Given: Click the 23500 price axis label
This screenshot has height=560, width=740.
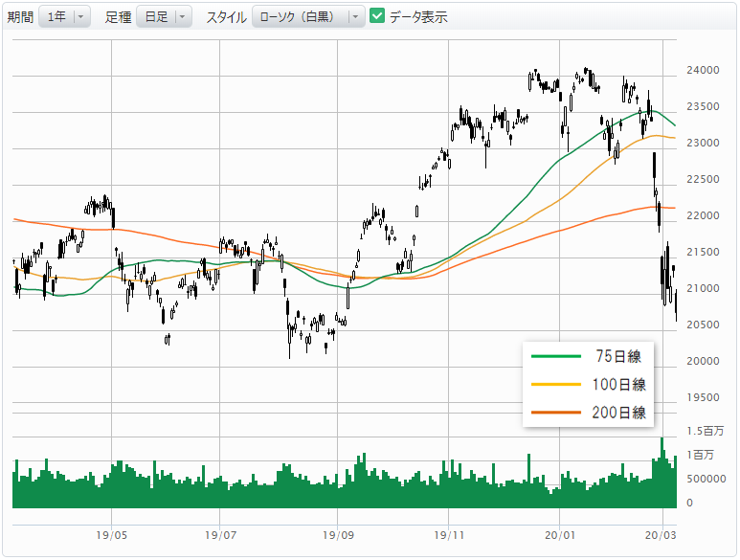Looking at the screenshot, I should tap(703, 106).
